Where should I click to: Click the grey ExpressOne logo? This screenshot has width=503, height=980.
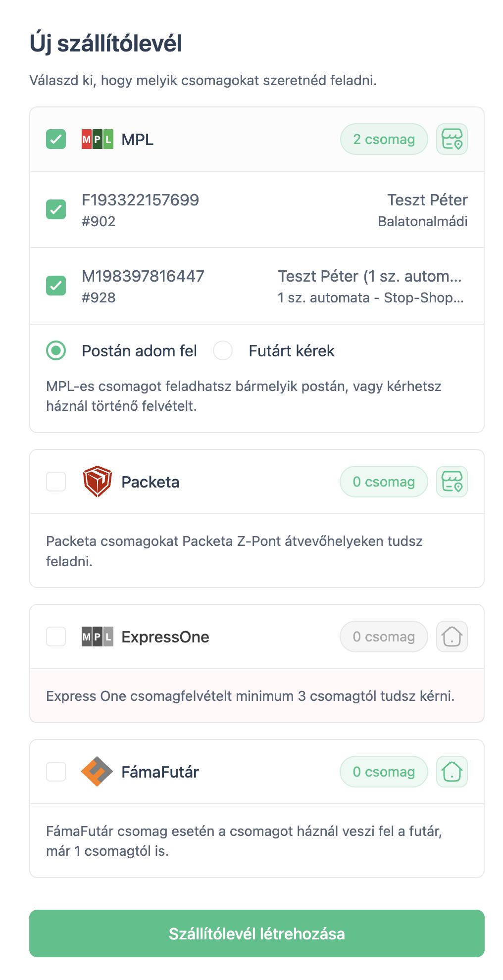click(x=97, y=637)
